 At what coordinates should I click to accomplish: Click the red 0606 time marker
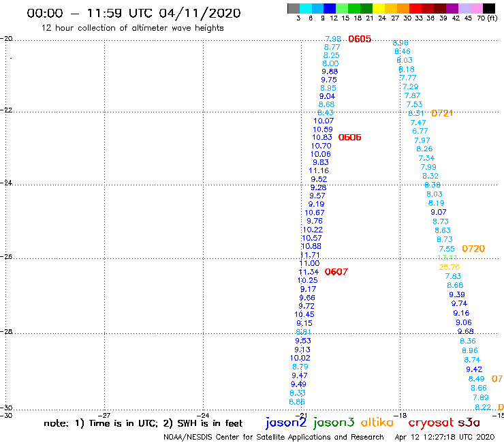click(349, 138)
